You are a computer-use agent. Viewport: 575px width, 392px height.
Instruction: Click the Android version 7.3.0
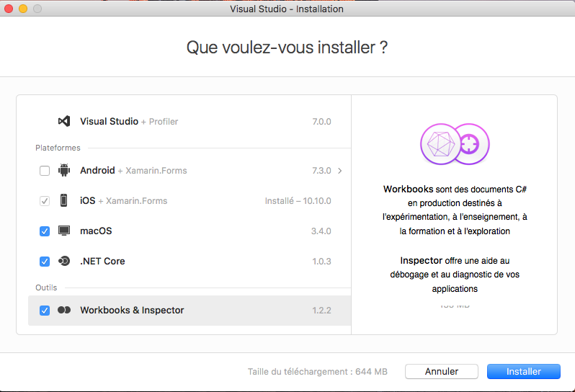321,171
